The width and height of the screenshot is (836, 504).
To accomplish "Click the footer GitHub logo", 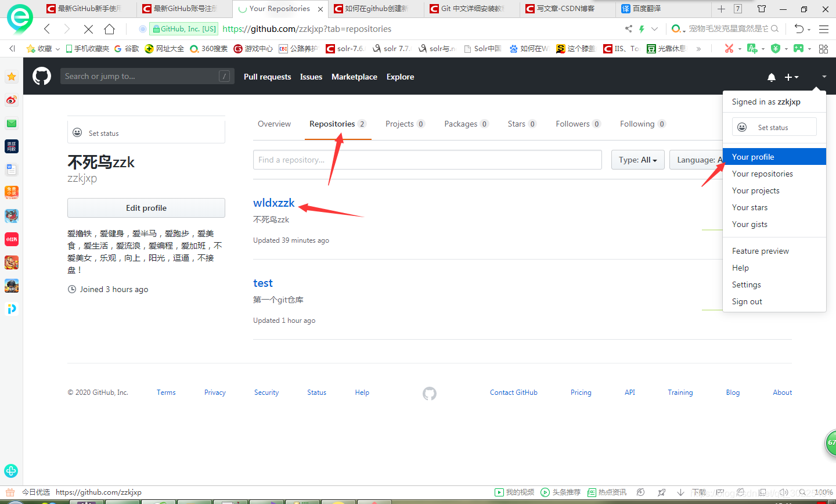I will [430, 393].
